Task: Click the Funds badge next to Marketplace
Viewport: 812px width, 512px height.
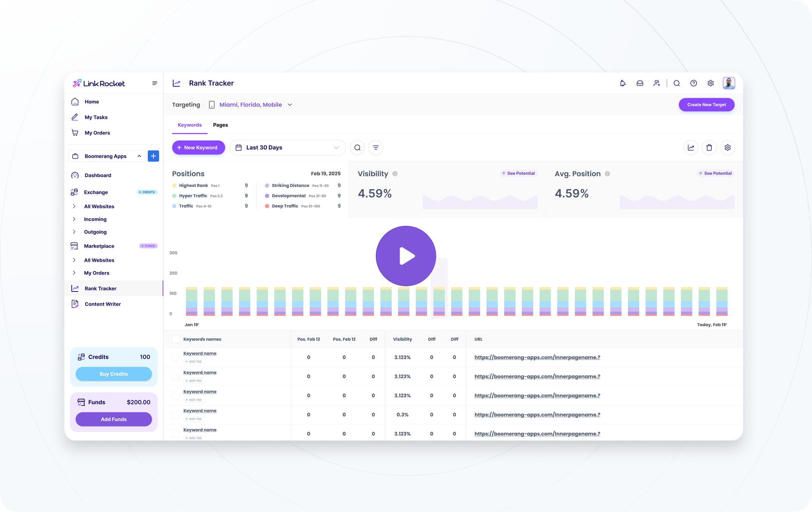Action: pyautogui.click(x=148, y=246)
